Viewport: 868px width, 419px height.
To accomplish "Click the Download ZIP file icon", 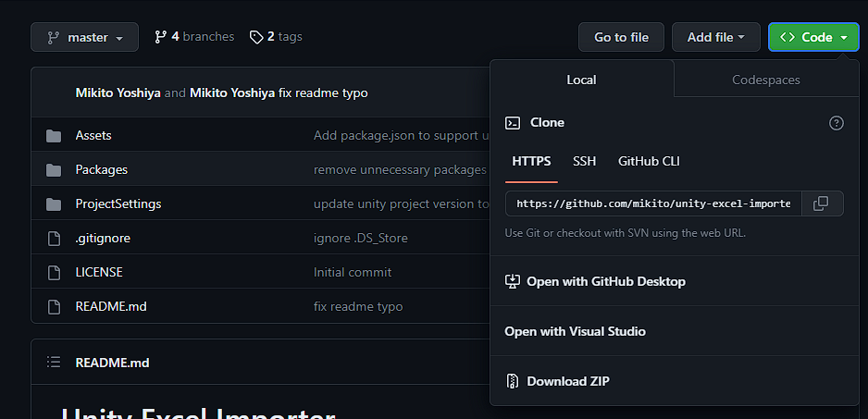I will pyautogui.click(x=513, y=381).
